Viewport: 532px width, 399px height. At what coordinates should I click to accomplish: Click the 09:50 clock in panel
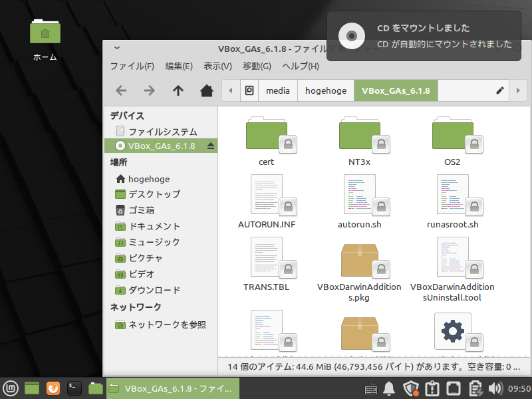(519, 389)
